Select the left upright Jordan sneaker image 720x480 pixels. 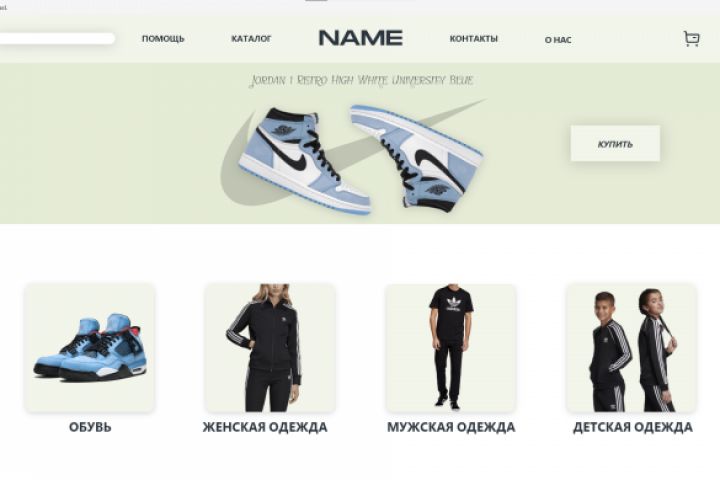coord(304,160)
